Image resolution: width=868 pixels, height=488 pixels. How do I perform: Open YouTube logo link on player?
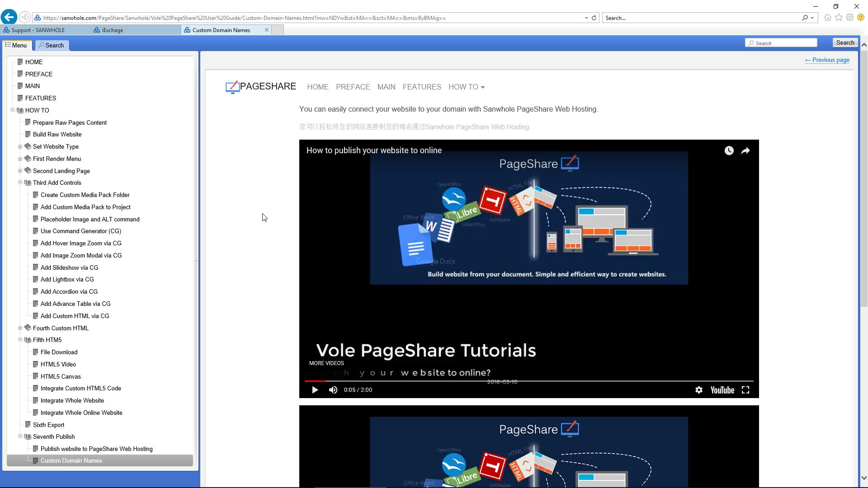click(722, 390)
